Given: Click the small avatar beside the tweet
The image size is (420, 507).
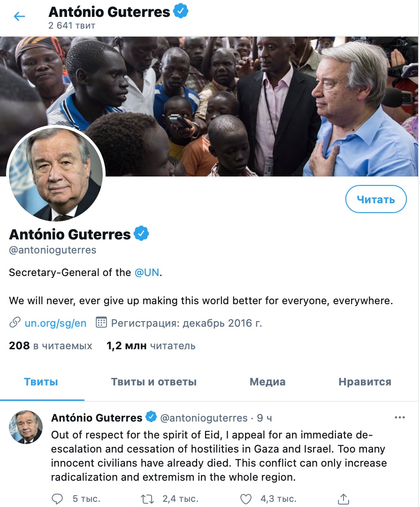Looking at the screenshot, I should coord(25,427).
